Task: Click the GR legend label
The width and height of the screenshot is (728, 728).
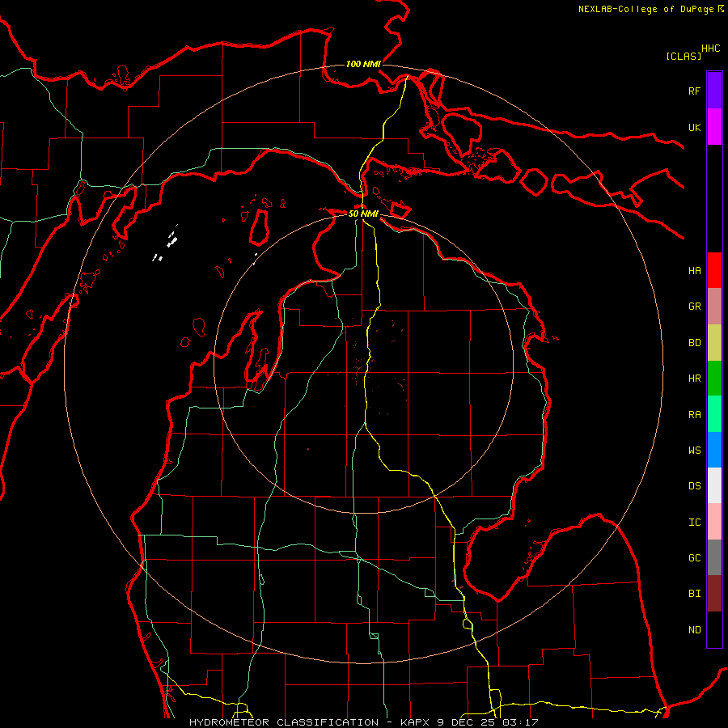Action: point(694,307)
